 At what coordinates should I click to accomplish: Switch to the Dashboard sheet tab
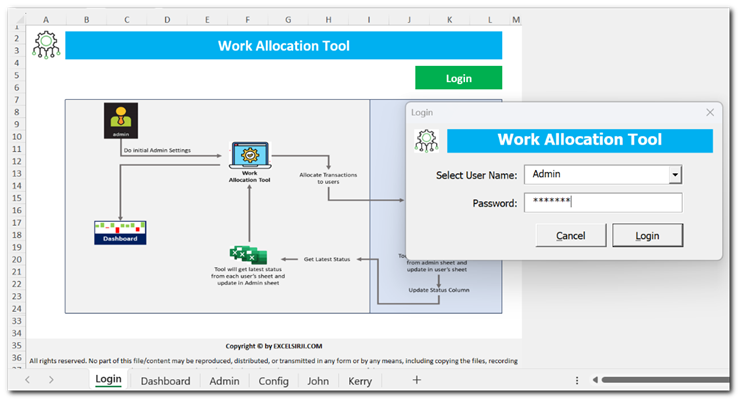point(165,381)
